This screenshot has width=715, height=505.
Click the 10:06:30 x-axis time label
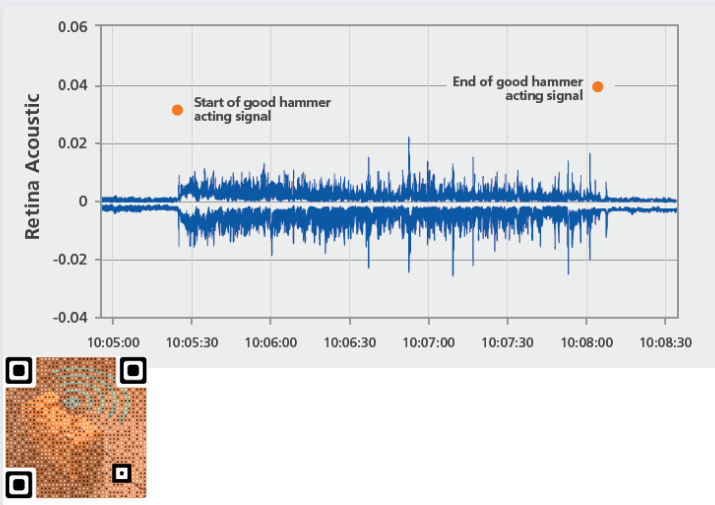click(350, 342)
